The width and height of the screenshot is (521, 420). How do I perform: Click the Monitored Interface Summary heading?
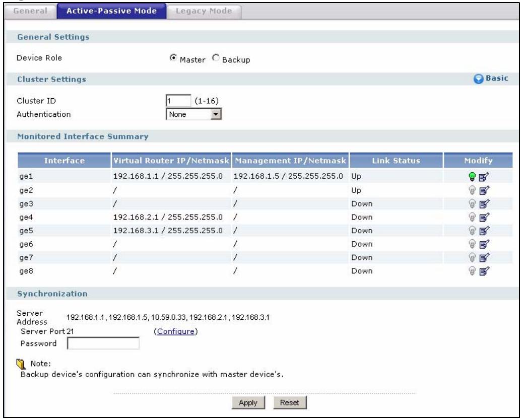pyautogui.click(x=83, y=136)
